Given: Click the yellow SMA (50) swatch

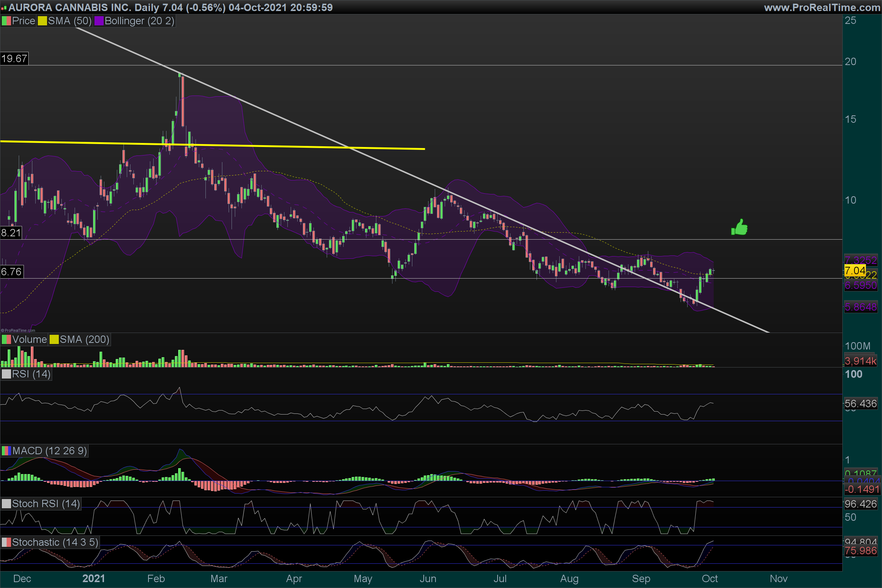Looking at the screenshot, I should point(42,21).
